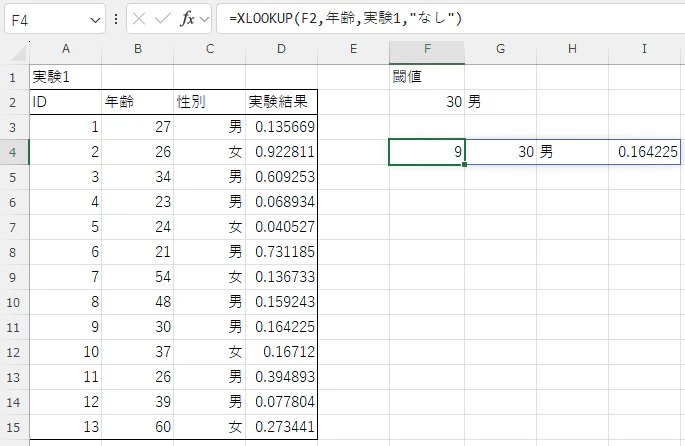Click result value 0.394893

click(x=281, y=377)
